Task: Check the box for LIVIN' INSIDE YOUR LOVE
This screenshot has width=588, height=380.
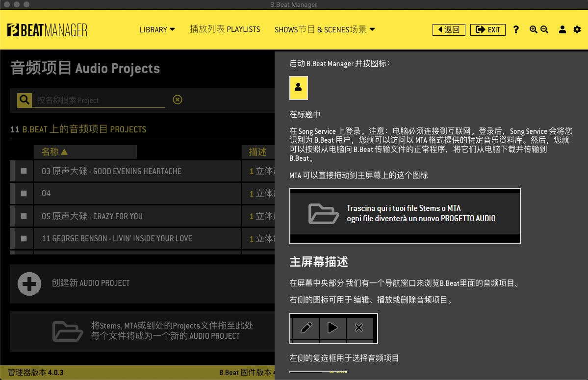Action: (x=24, y=238)
